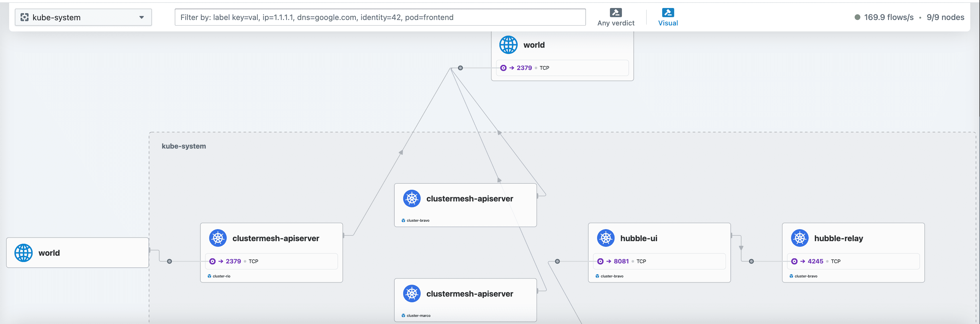Click the TCP label on the hubble-ui card

pyautogui.click(x=641, y=261)
